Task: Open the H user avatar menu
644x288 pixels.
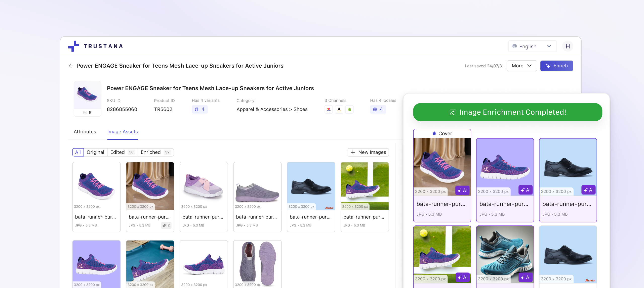Action: [568, 46]
